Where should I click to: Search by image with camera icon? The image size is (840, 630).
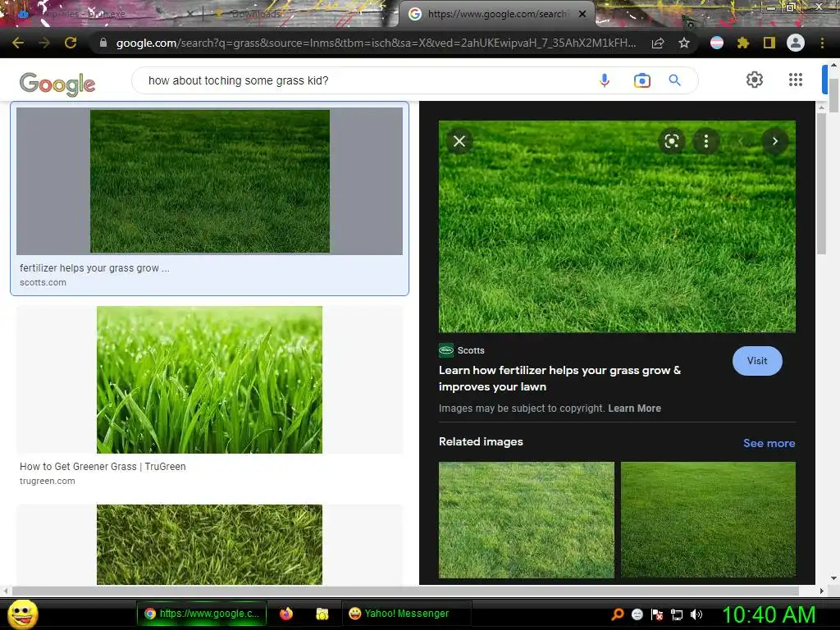click(x=641, y=80)
